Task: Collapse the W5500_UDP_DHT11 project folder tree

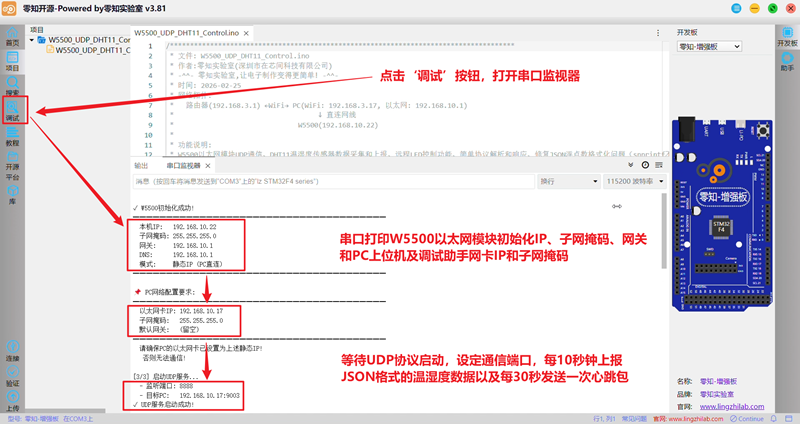Action: [32, 40]
